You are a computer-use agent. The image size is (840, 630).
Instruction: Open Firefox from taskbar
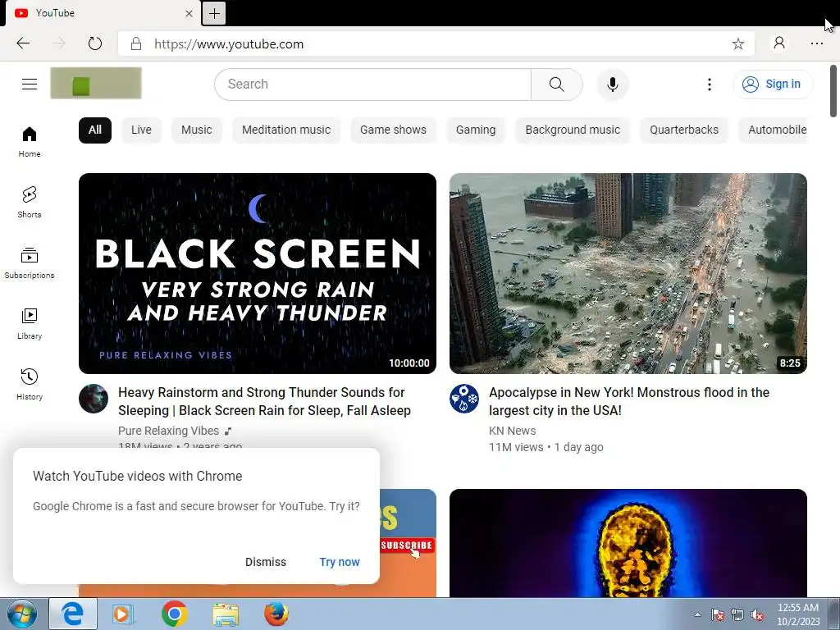point(276,614)
